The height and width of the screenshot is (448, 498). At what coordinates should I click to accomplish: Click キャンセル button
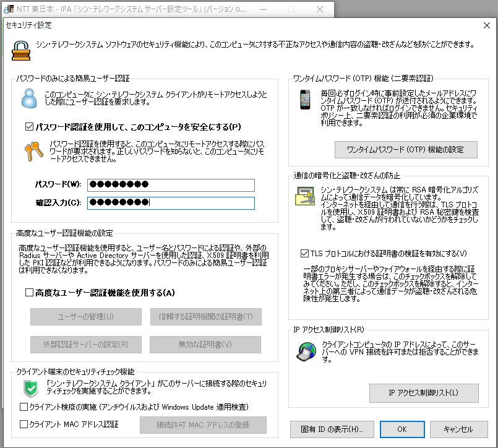coord(458,429)
